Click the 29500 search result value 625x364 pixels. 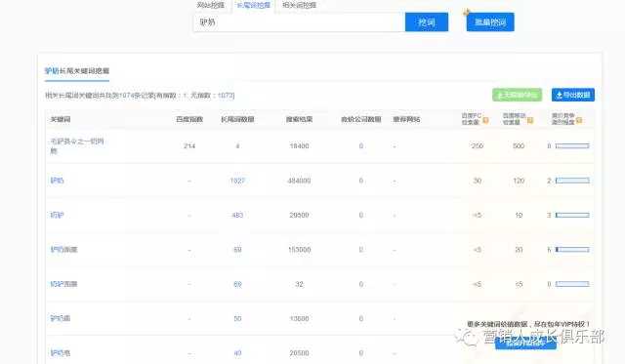click(x=300, y=215)
